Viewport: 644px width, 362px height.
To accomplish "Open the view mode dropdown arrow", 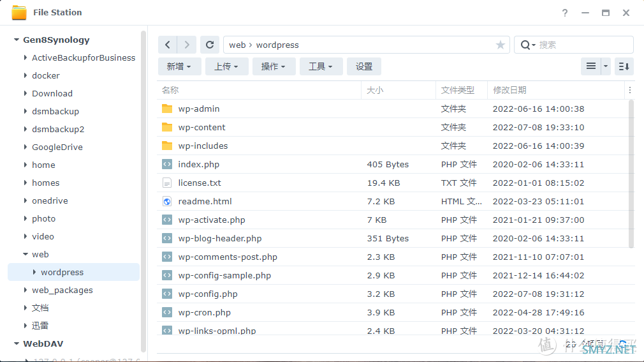I will (605, 66).
